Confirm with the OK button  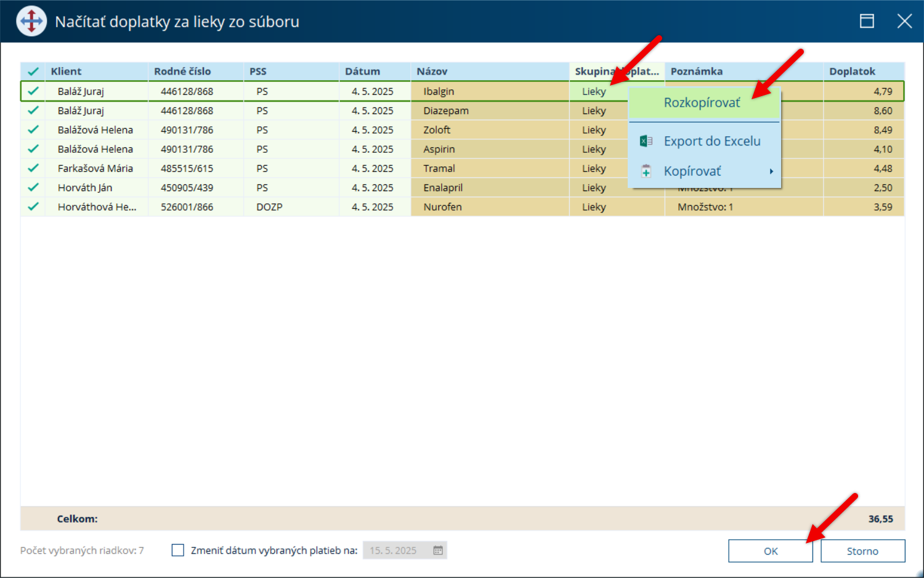[x=770, y=551]
